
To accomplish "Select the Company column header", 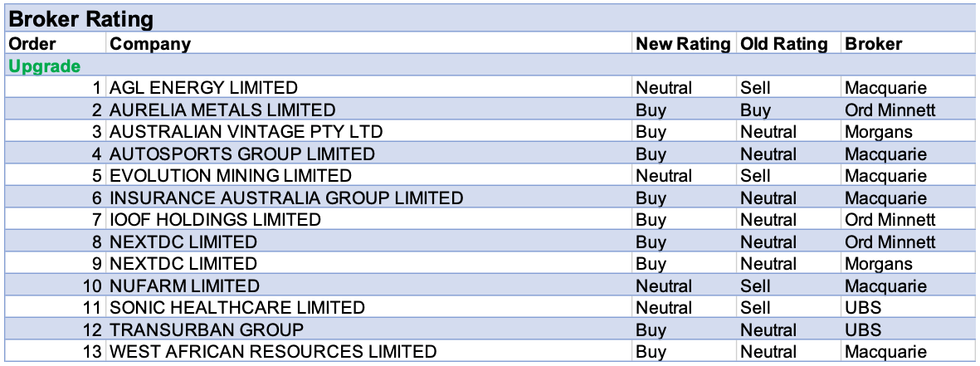I will (x=150, y=44).
